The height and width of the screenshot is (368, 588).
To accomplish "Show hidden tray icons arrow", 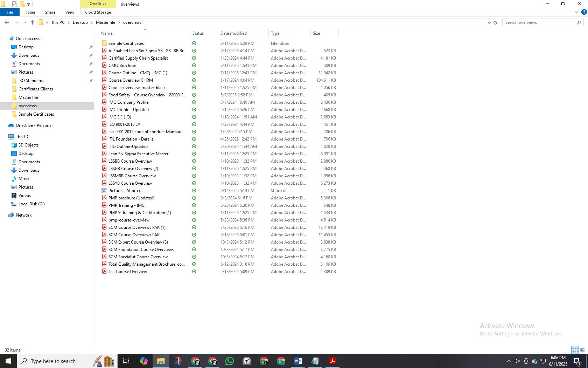I will 509,361.
